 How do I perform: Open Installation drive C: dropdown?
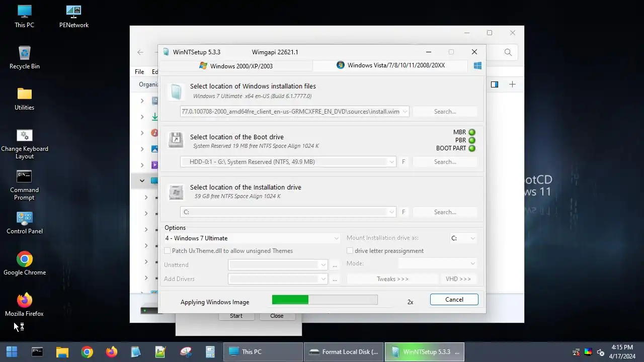(392, 212)
